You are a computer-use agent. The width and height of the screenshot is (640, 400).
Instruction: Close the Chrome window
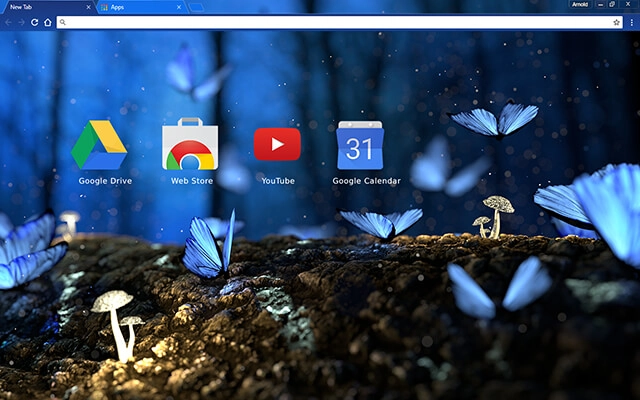pyautogui.click(x=628, y=4)
